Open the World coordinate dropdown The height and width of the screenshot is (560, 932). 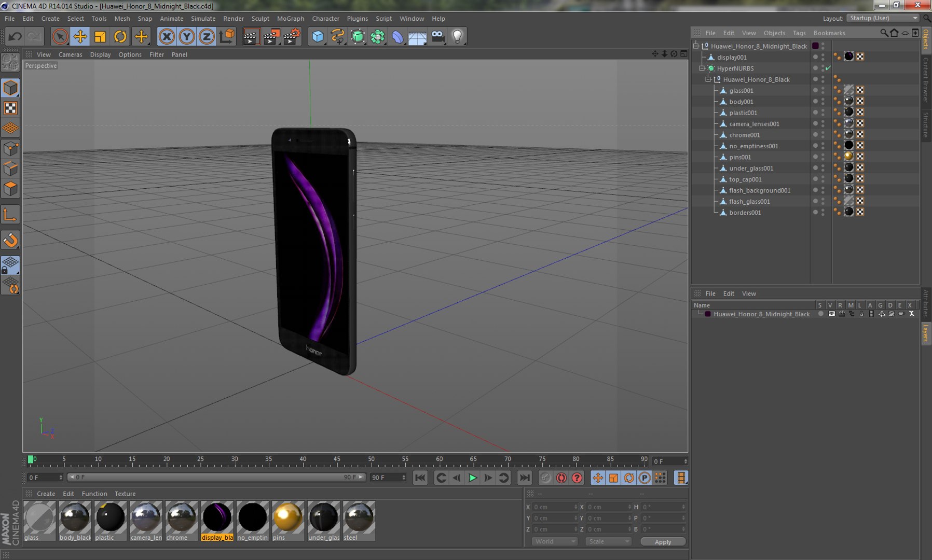click(555, 541)
